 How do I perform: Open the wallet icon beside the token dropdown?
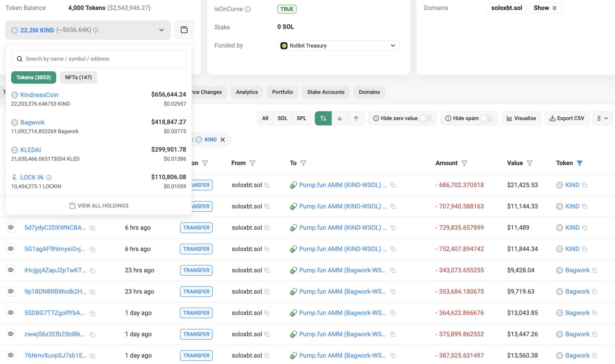(184, 30)
